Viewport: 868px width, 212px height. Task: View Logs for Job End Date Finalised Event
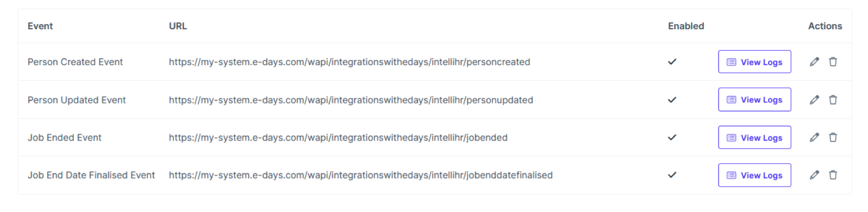[754, 175]
